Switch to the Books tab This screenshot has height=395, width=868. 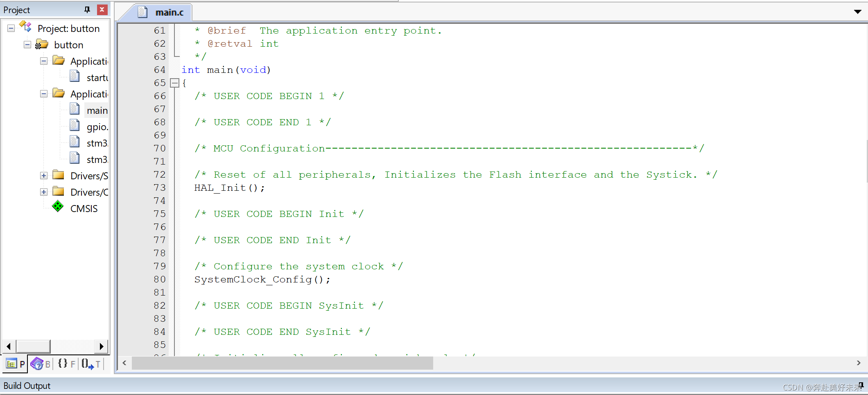(41, 363)
